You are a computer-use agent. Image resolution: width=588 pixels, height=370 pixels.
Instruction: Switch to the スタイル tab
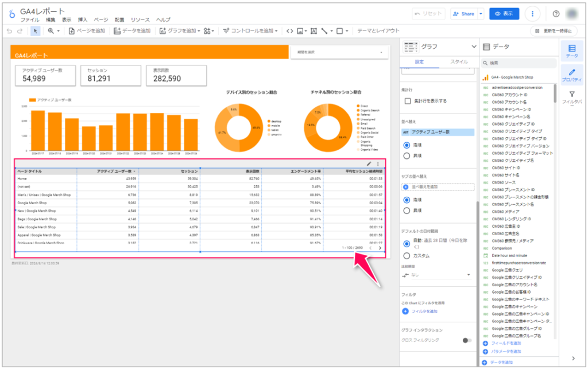[x=459, y=62]
